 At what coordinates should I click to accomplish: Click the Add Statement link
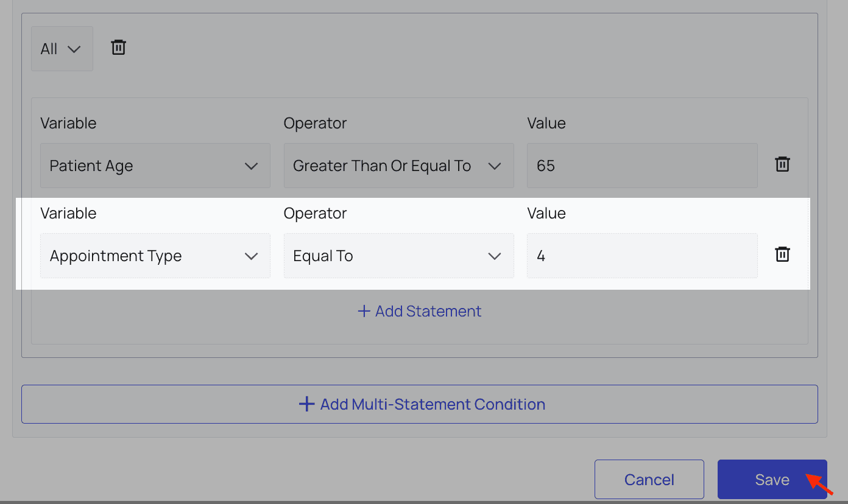tap(420, 311)
